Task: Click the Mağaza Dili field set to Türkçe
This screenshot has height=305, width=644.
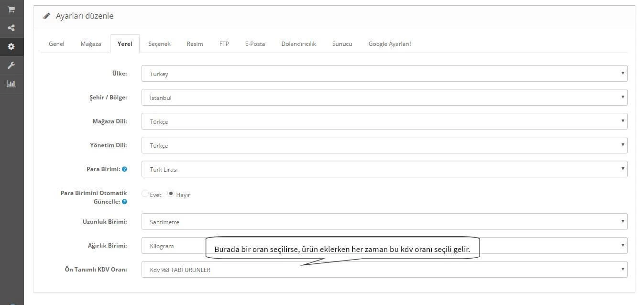Action: [x=384, y=121]
